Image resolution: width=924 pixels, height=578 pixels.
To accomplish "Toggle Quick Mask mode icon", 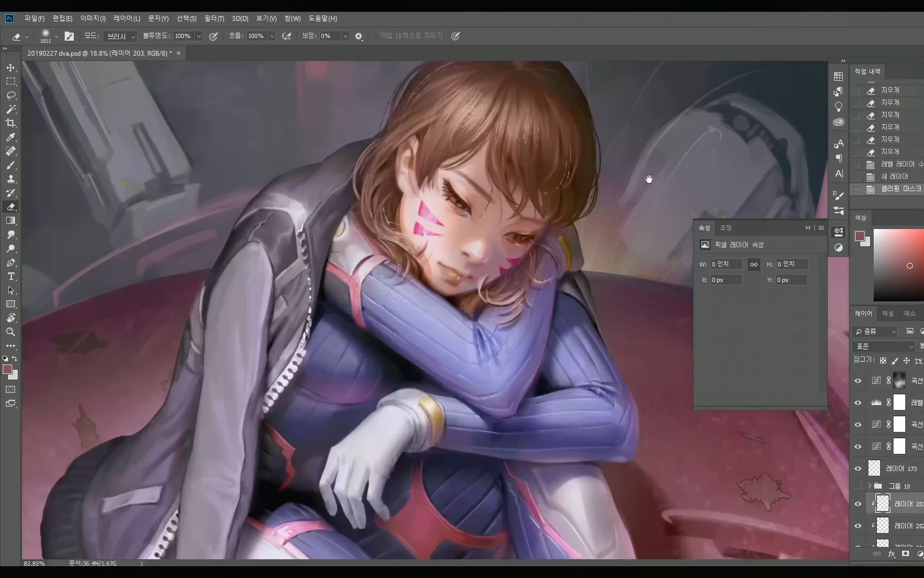I will [x=11, y=390].
